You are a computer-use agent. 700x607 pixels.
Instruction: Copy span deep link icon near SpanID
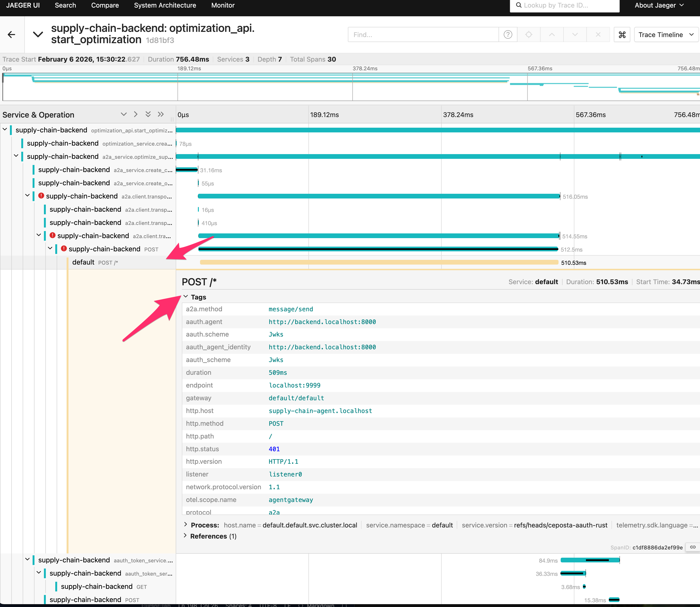tap(692, 547)
